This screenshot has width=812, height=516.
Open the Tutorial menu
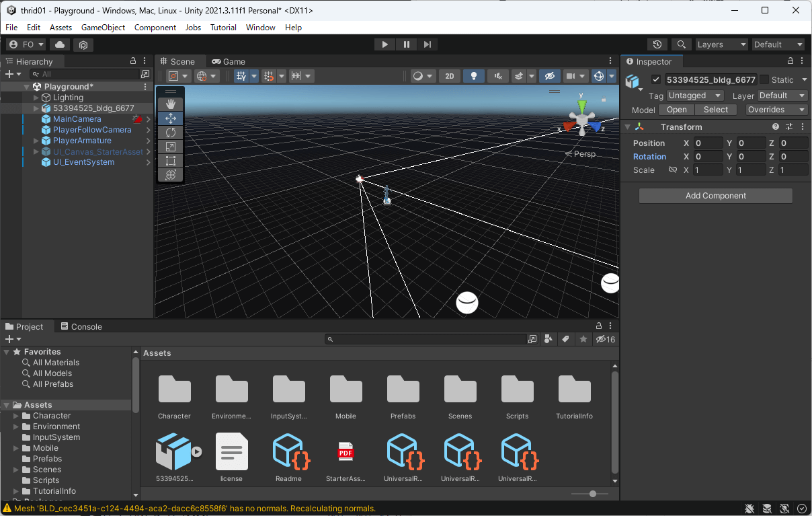point(224,28)
